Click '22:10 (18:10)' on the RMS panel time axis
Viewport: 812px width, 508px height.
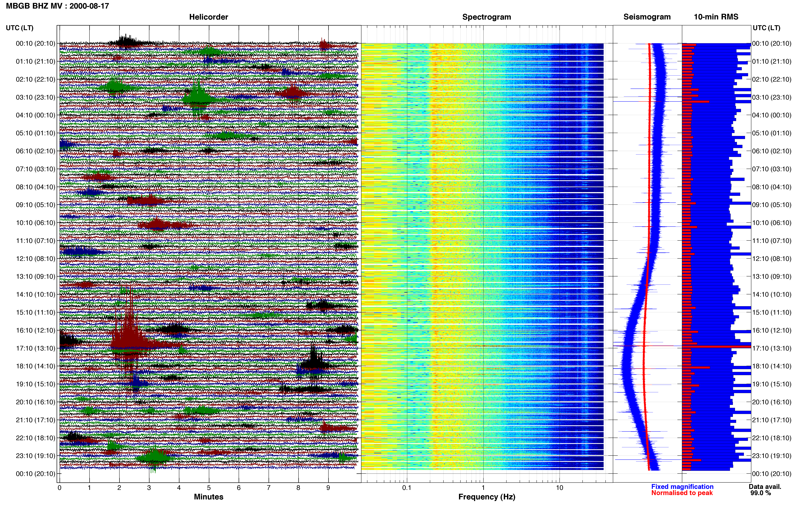[772, 438]
